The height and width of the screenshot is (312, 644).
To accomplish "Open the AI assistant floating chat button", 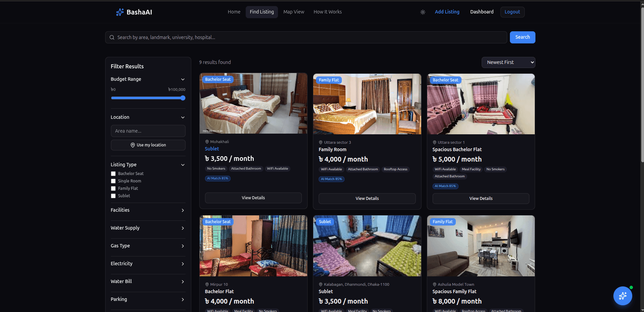I will click(622, 296).
